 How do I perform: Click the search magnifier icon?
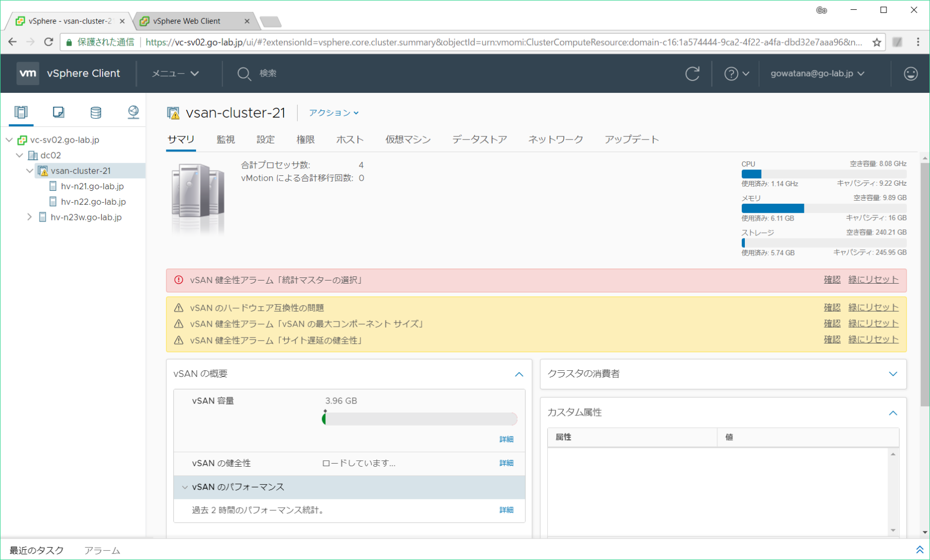click(244, 74)
